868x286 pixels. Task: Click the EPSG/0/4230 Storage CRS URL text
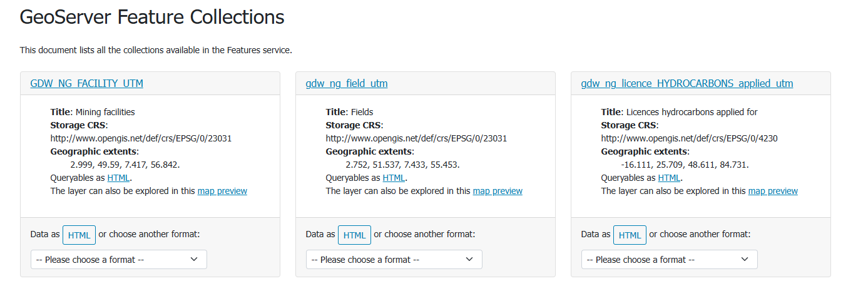coord(689,138)
